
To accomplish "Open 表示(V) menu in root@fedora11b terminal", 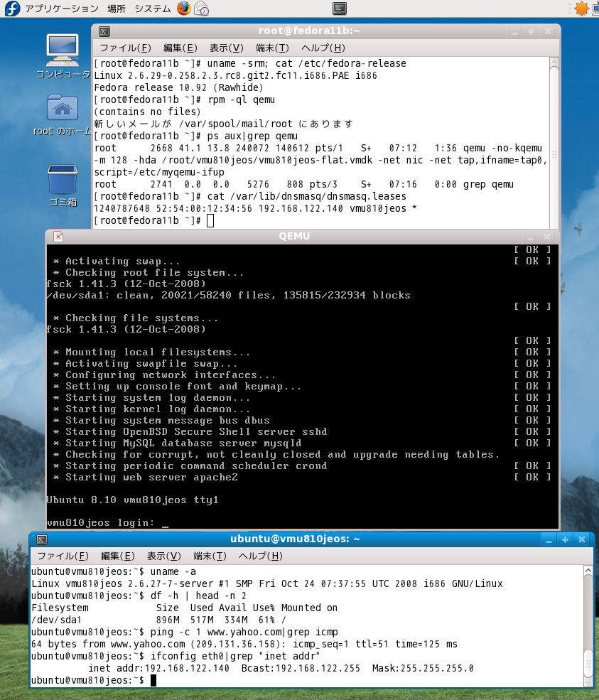I will (227, 48).
